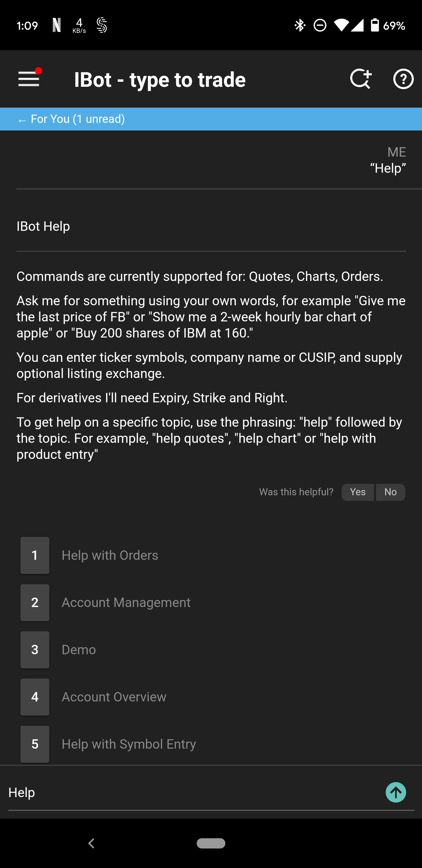Start a new IBot search chat
Image resolution: width=422 pixels, height=868 pixels.
360,79
